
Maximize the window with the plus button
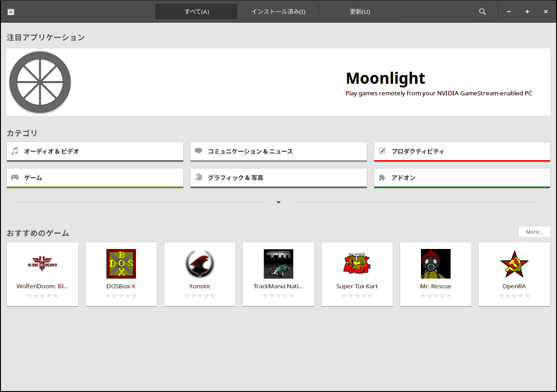(527, 12)
